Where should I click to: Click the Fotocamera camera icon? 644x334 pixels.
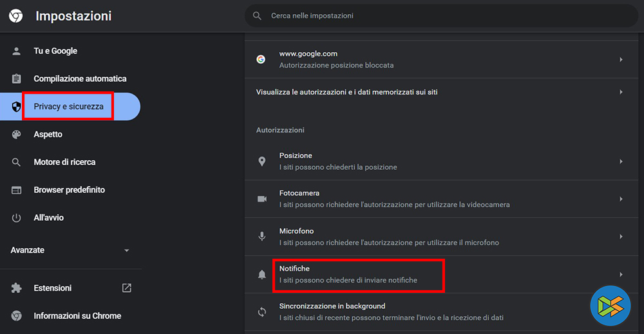(x=261, y=199)
